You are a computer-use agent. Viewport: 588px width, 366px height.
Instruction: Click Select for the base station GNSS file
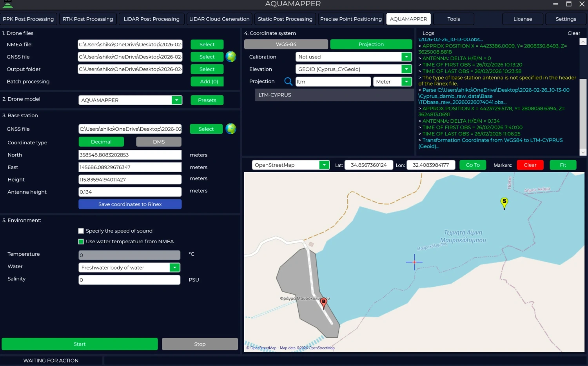point(206,129)
